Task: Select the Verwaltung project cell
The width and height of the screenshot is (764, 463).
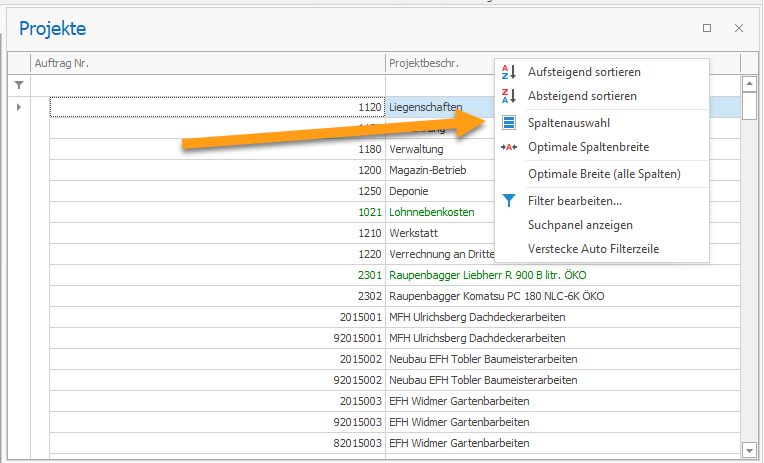Action: [441, 149]
